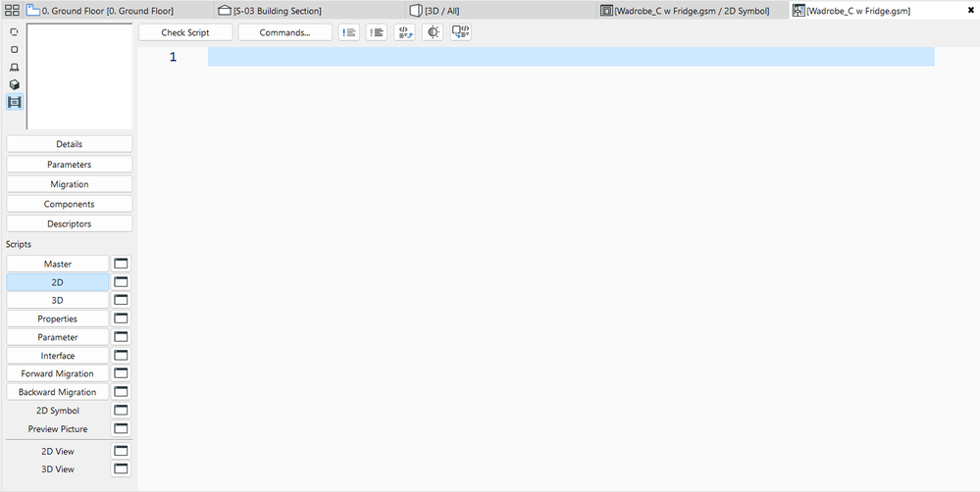
Task: Open the Details section
Action: (70, 144)
